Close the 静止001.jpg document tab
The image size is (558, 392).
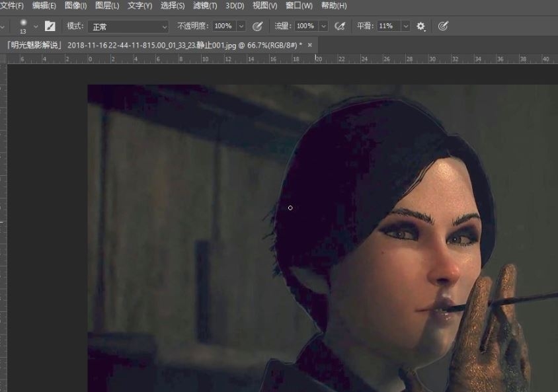point(310,45)
